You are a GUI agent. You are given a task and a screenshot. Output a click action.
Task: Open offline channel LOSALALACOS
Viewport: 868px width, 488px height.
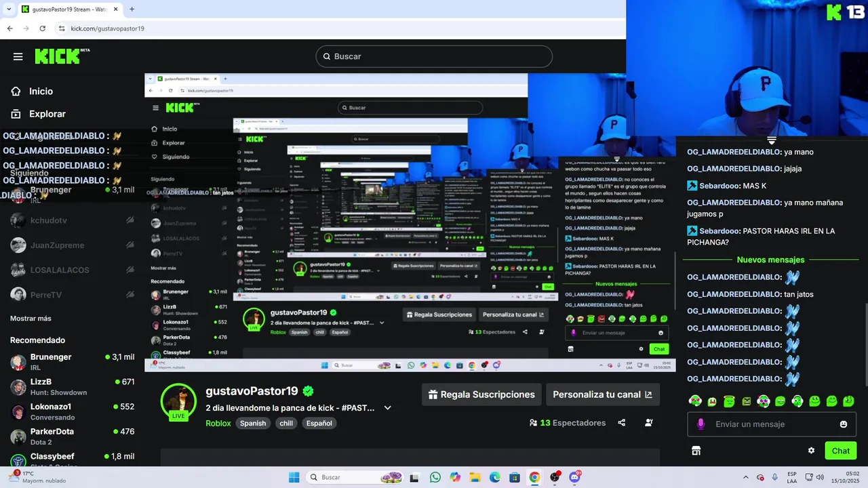pos(72,270)
